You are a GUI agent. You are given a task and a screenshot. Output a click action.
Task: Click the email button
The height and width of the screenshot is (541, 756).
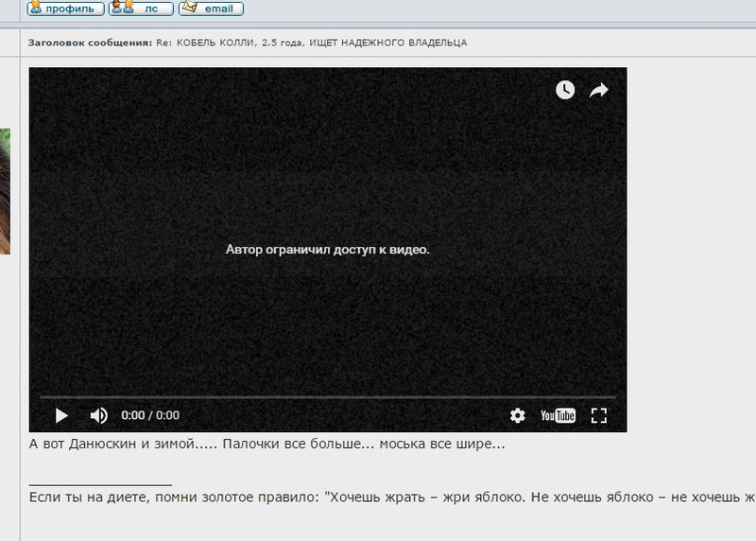click(211, 9)
